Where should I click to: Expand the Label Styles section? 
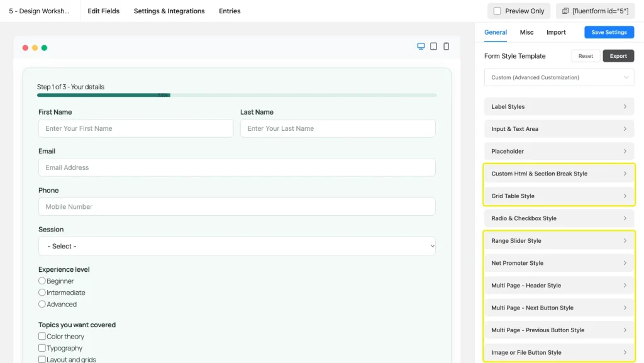pyautogui.click(x=559, y=106)
